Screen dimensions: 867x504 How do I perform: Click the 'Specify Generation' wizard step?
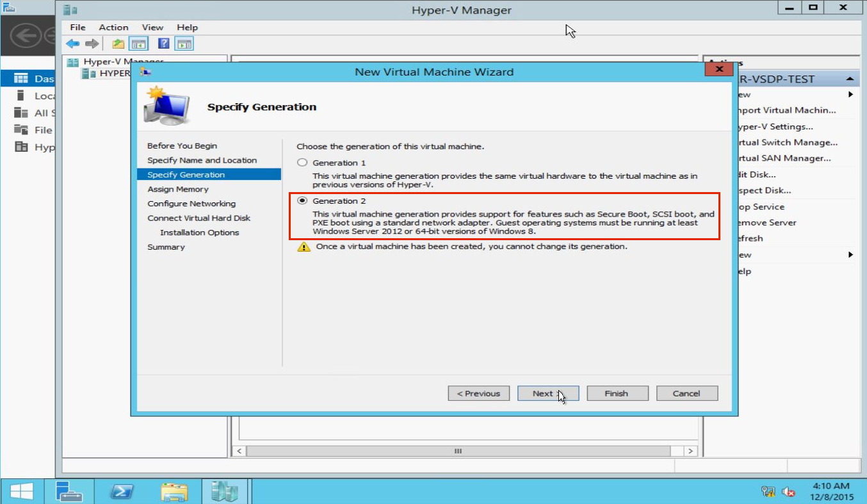tap(209, 175)
